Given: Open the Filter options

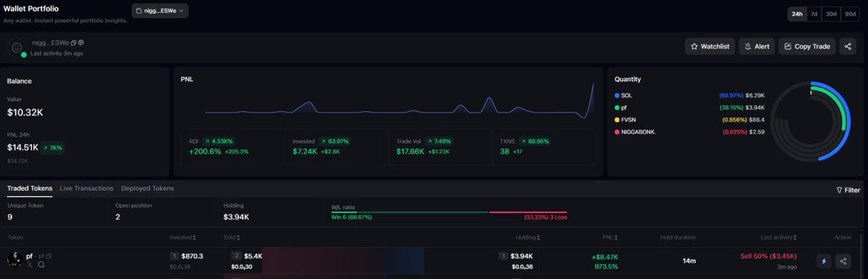Looking at the screenshot, I should click(848, 190).
